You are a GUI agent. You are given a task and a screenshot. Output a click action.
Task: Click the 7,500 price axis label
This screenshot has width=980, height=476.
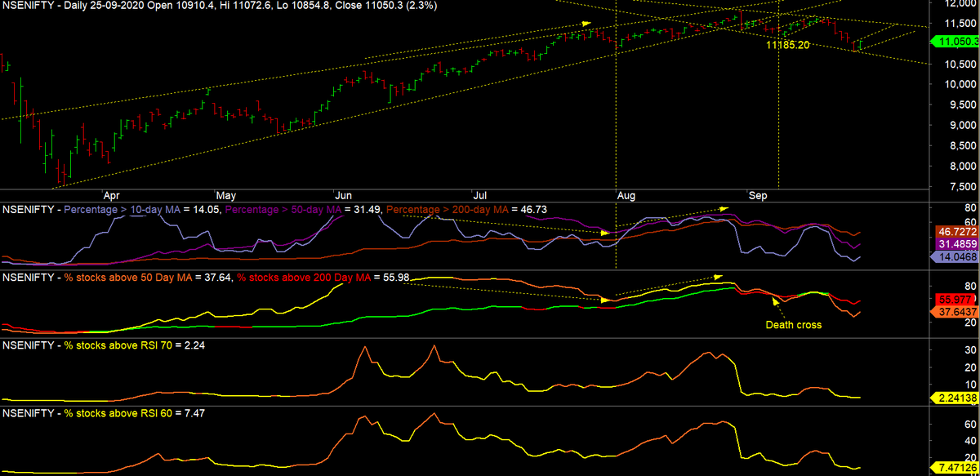point(963,186)
